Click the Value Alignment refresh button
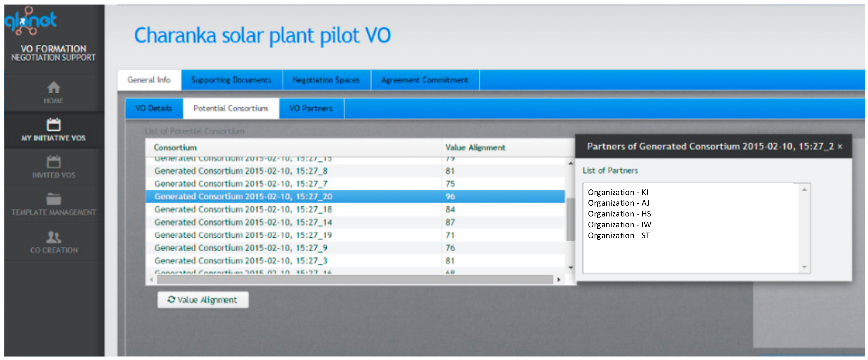 click(x=203, y=300)
